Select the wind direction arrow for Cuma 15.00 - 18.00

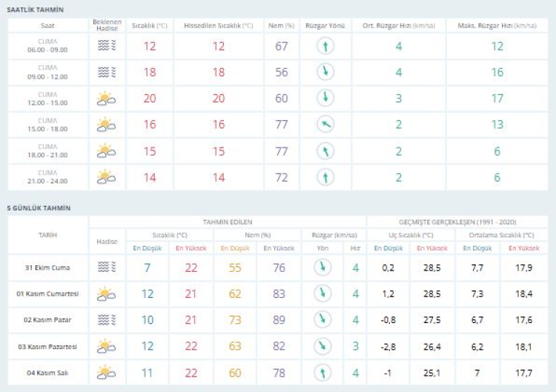[x=324, y=124]
